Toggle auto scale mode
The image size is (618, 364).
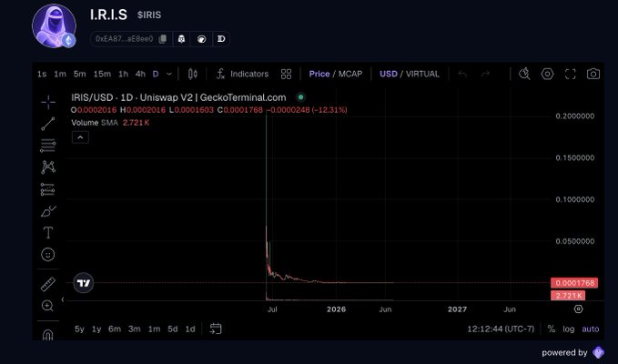(x=591, y=329)
